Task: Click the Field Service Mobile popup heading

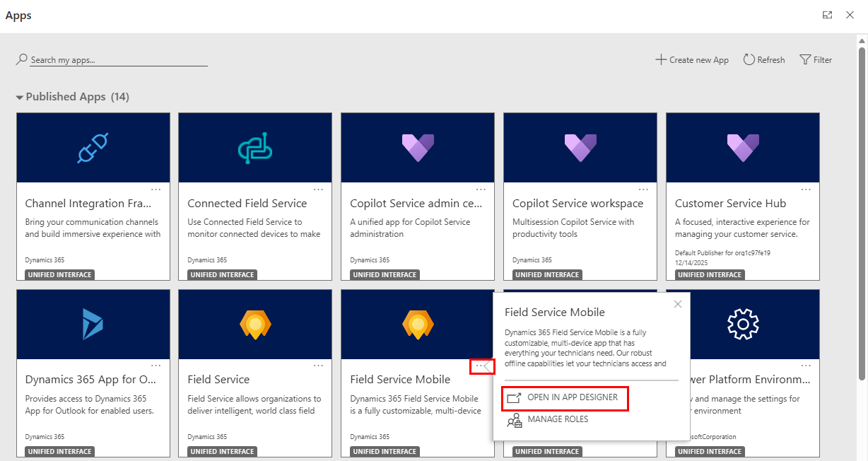Action: pos(555,312)
